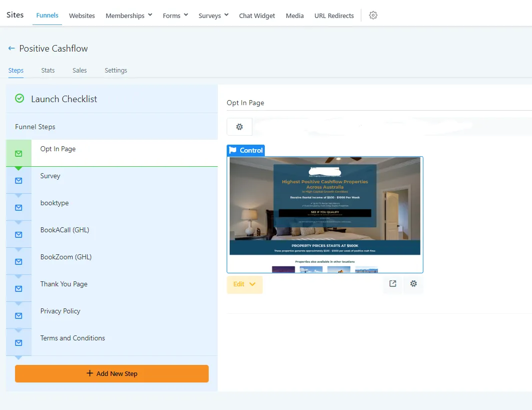Expand the Memberships dropdown menu

click(129, 16)
